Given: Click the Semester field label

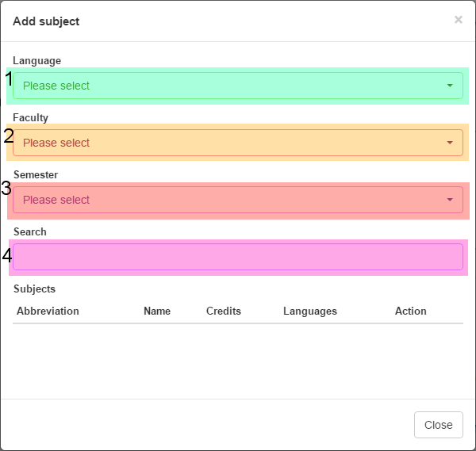Looking at the screenshot, I should tap(35, 174).
